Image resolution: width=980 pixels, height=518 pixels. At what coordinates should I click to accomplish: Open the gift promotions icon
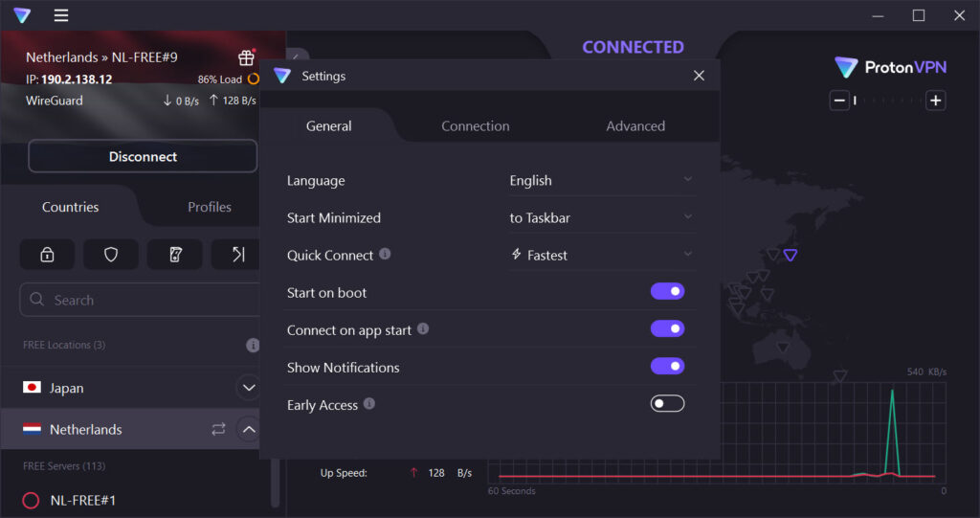246,56
